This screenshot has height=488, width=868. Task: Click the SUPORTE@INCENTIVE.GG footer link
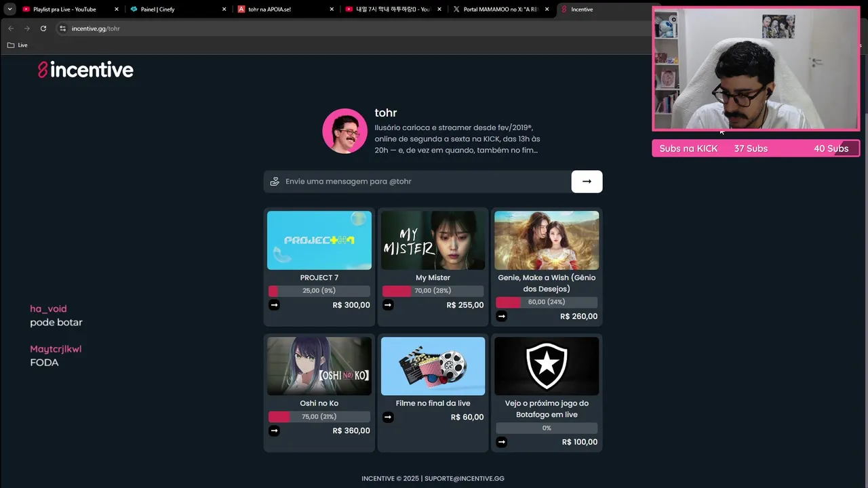[x=465, y=479]
